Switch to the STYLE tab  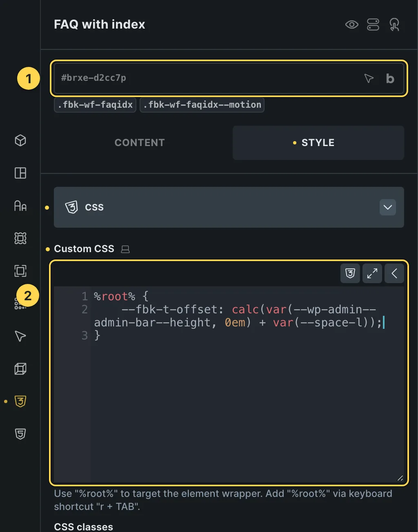pyautogui.click(x=318, y=143)
